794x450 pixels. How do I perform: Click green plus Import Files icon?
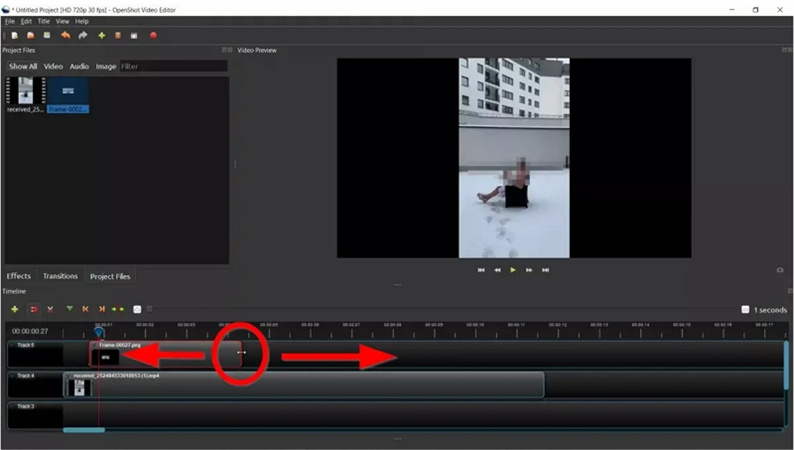point(101,35)
